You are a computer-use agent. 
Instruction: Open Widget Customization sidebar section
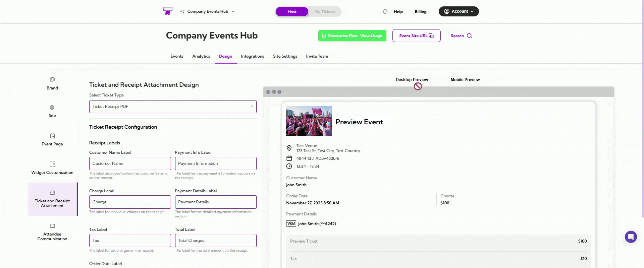coord(52,168)
